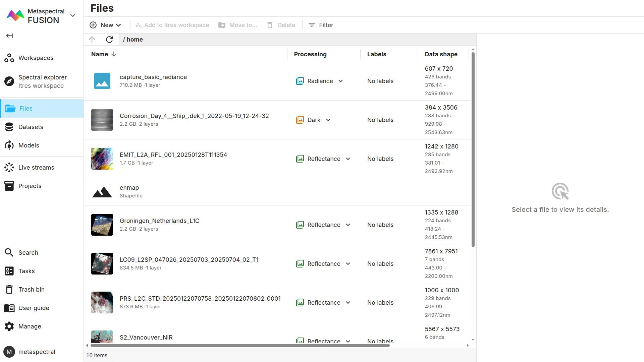This screenshot has height=362, width=644.
Task: Open the User guide link
Action: click(x=34, y=308)
